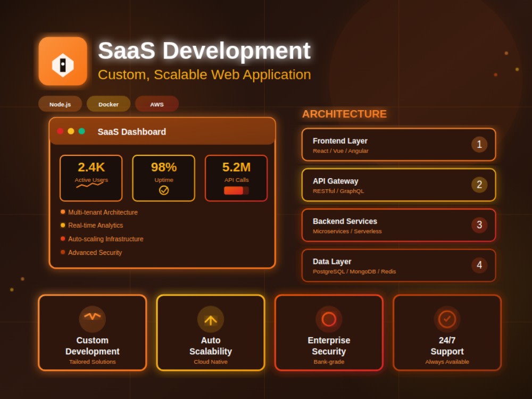Click the SaaS Development main title
532x399 pixels.
tap(204, 51)
